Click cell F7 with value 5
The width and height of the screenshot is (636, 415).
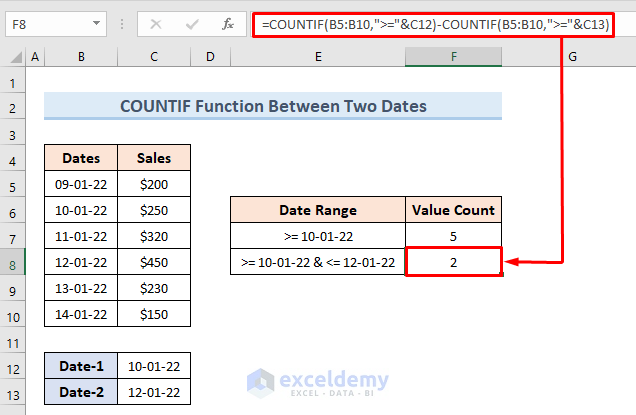454,236
